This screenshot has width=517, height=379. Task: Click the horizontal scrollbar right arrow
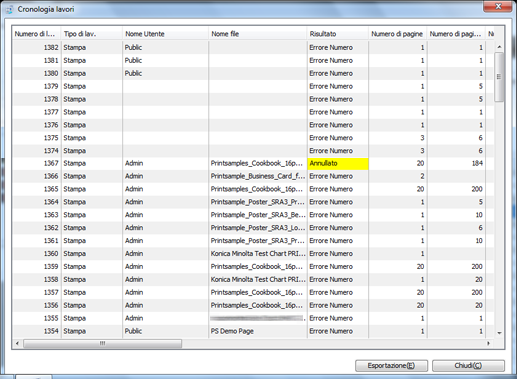pos(489,343)
